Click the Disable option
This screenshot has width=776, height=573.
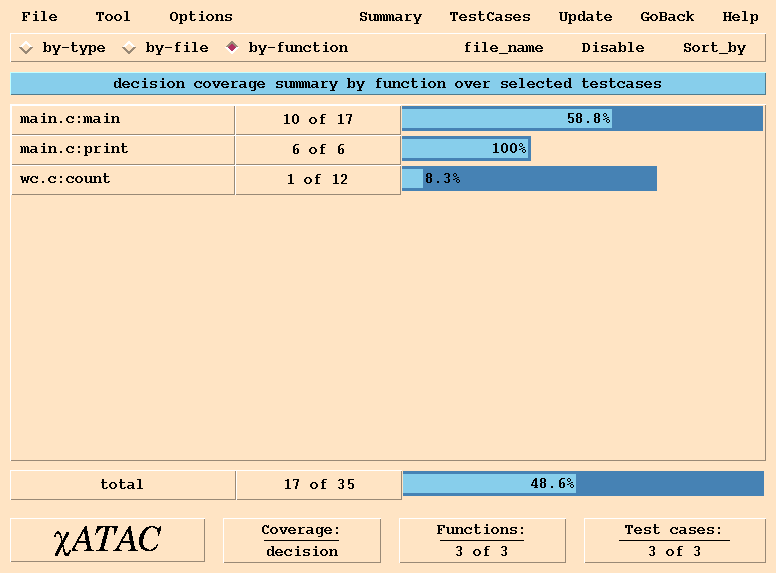click(613, 48)
